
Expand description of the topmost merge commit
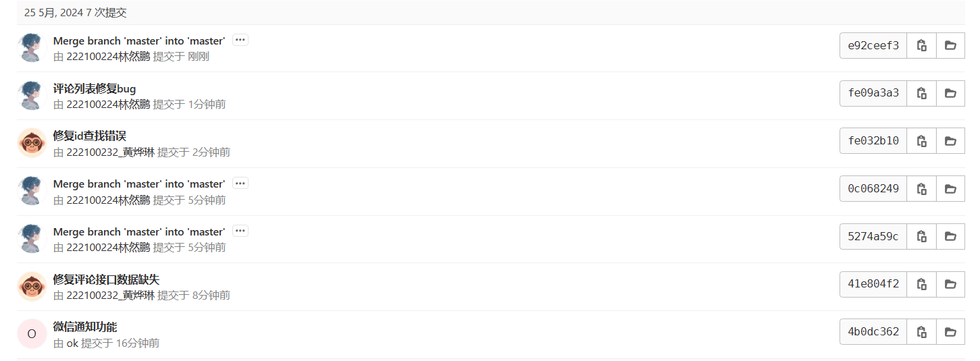pos(240,40)
